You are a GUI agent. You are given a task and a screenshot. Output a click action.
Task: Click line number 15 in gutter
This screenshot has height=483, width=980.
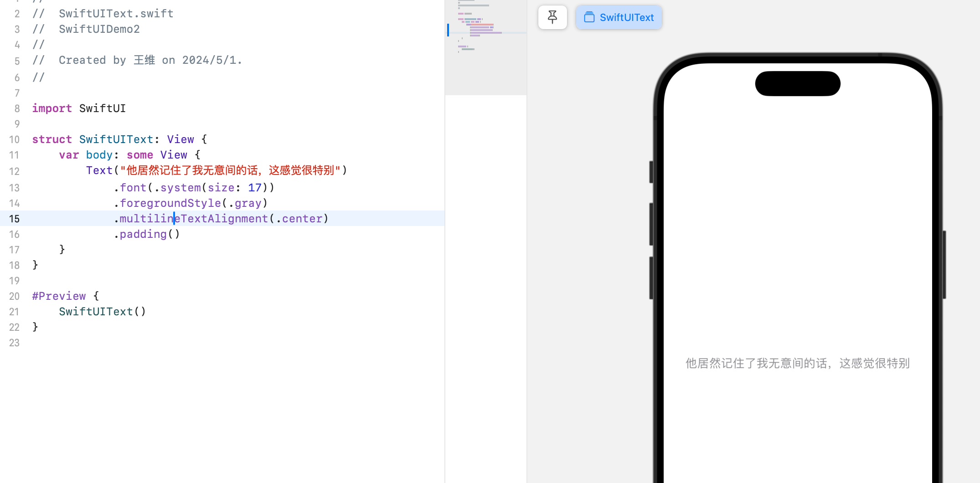coord(14,219)
